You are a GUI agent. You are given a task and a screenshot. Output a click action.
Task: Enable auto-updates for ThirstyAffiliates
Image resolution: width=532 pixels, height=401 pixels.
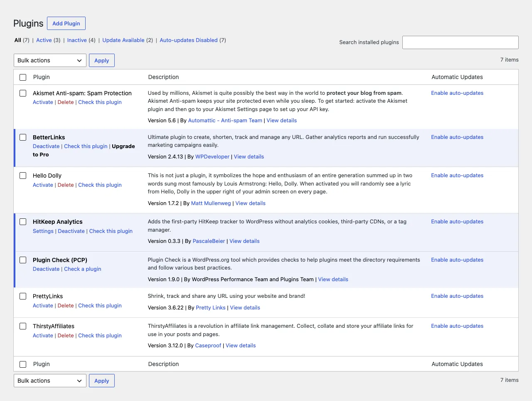coord(457,326)
